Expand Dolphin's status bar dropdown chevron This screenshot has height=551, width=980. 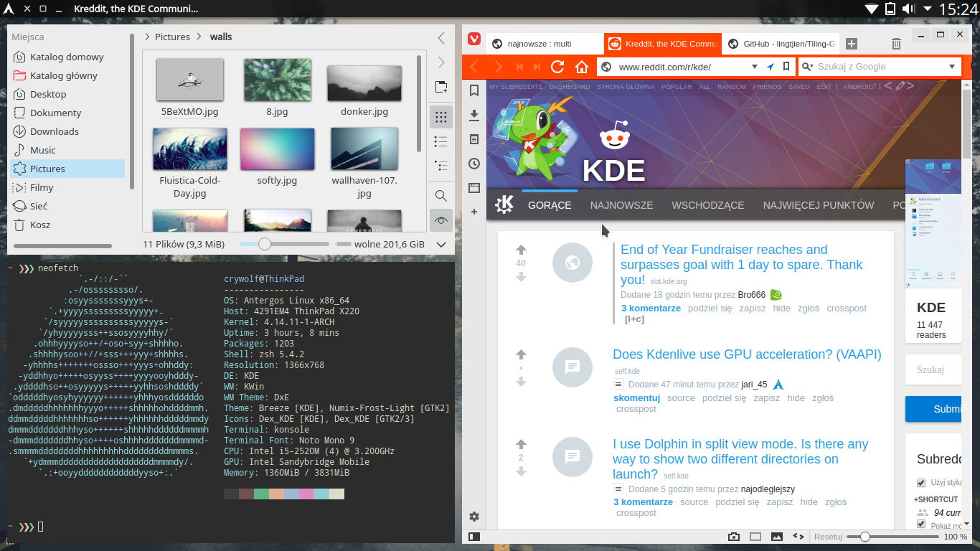(x=441, y=245)
